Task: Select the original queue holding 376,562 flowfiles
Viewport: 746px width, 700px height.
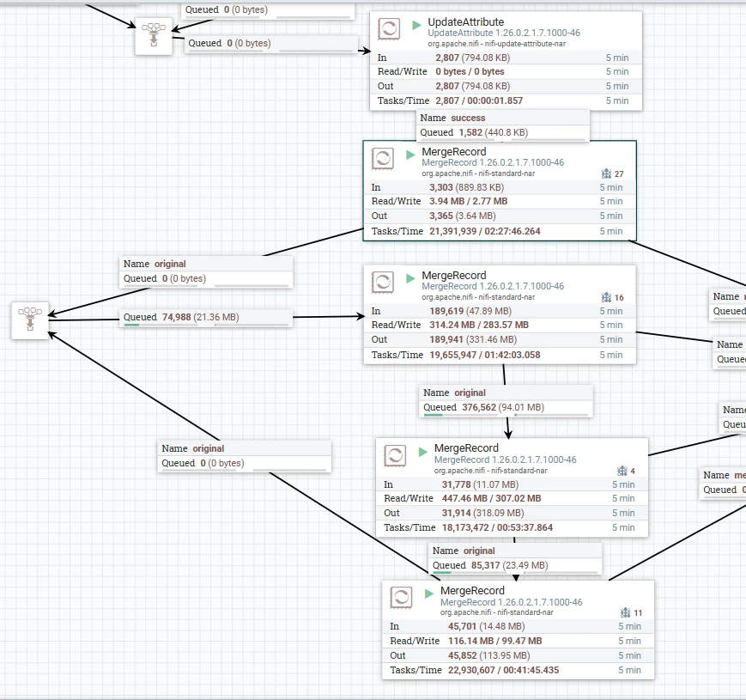Action: (x=506, y=401)
